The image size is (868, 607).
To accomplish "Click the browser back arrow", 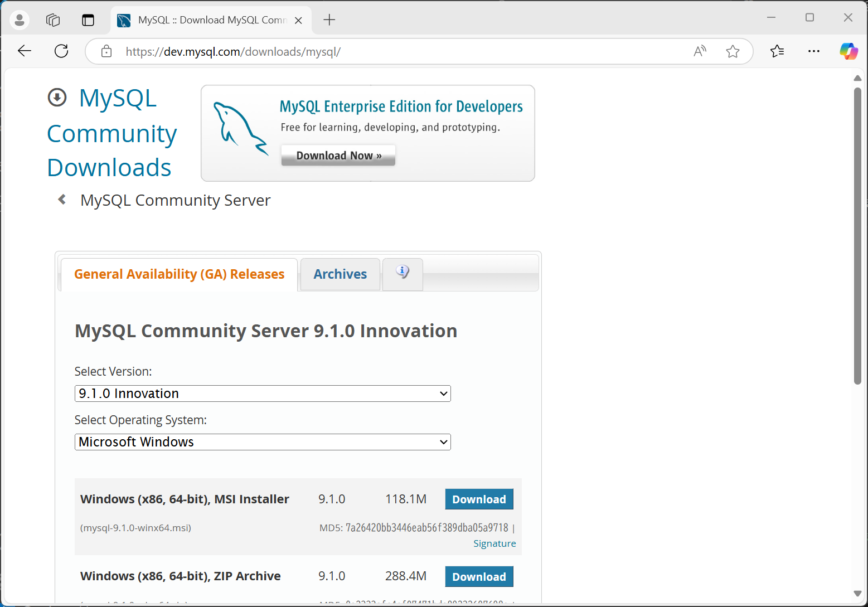I will click(x=25, y=51).
